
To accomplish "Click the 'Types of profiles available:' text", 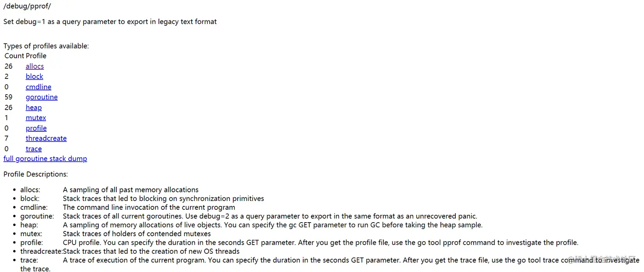I will pyautogui.click(x=46, y=46).
